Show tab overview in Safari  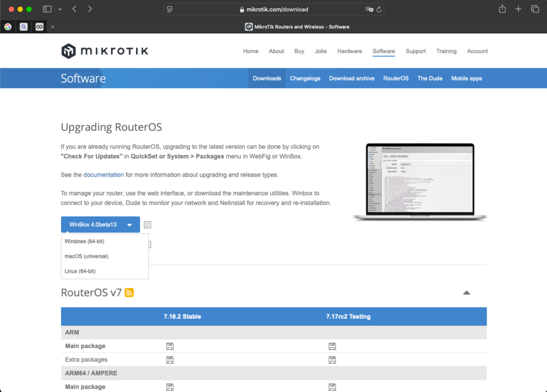[535, 9]
